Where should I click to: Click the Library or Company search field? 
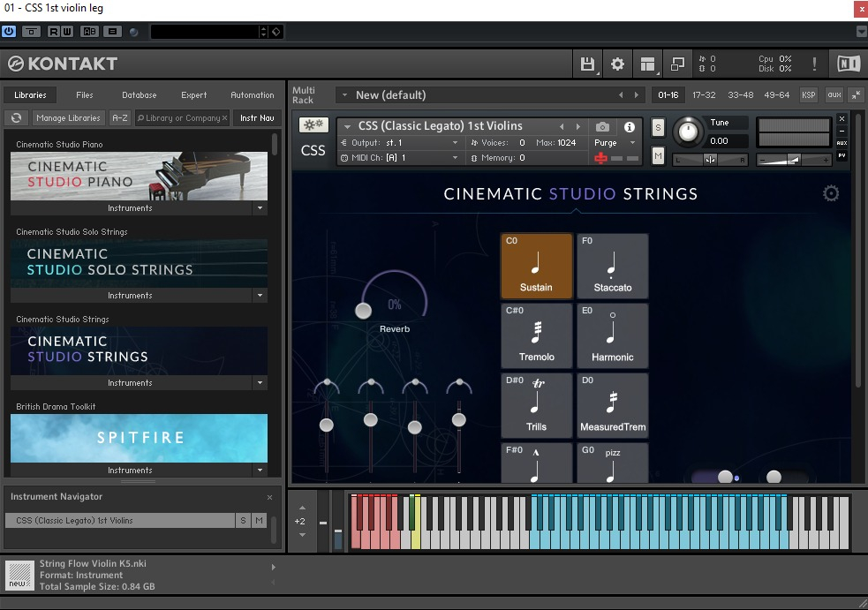click(x=182, y=117)
